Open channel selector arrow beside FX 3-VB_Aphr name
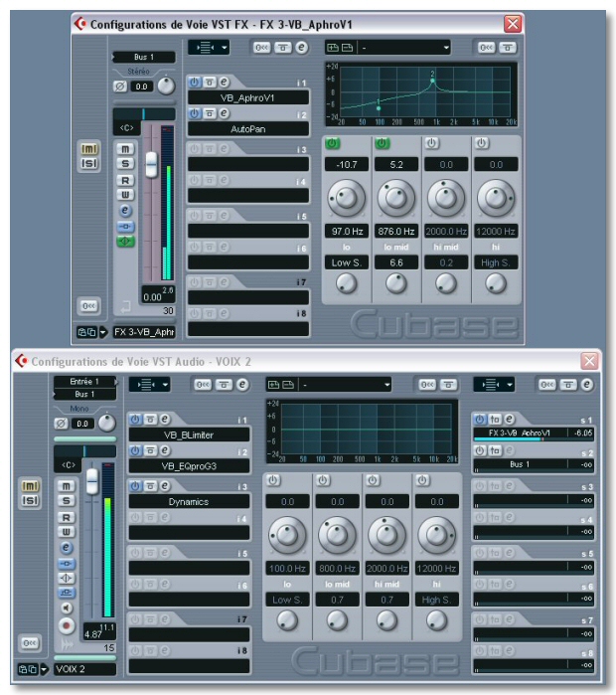The width and height of the screenshot is (616, 695). click(103, 332)
